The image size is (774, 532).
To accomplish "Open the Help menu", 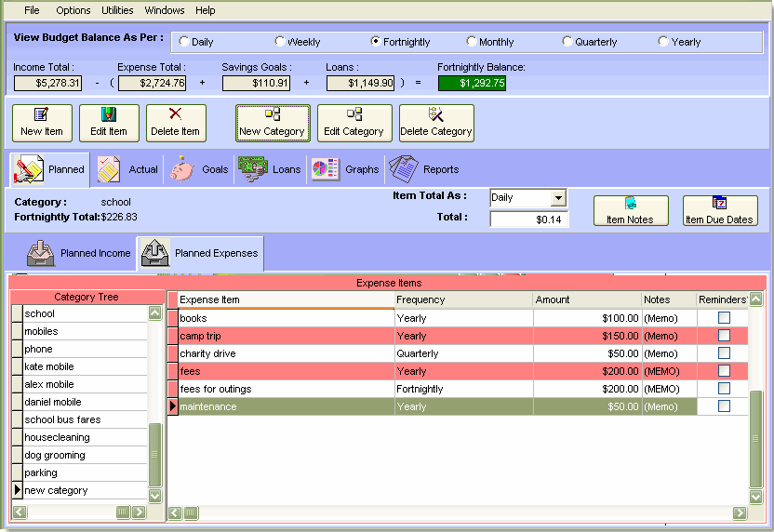I will point(205,10).
